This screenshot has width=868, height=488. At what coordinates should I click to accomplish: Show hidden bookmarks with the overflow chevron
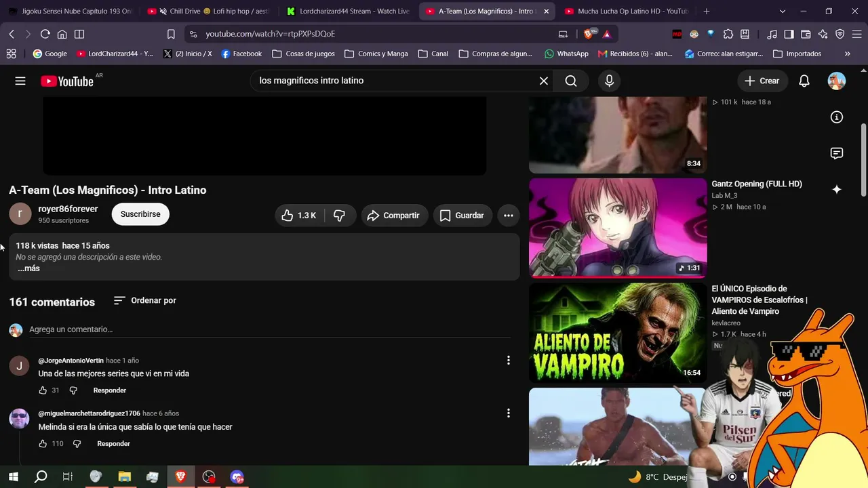(847, 54)
